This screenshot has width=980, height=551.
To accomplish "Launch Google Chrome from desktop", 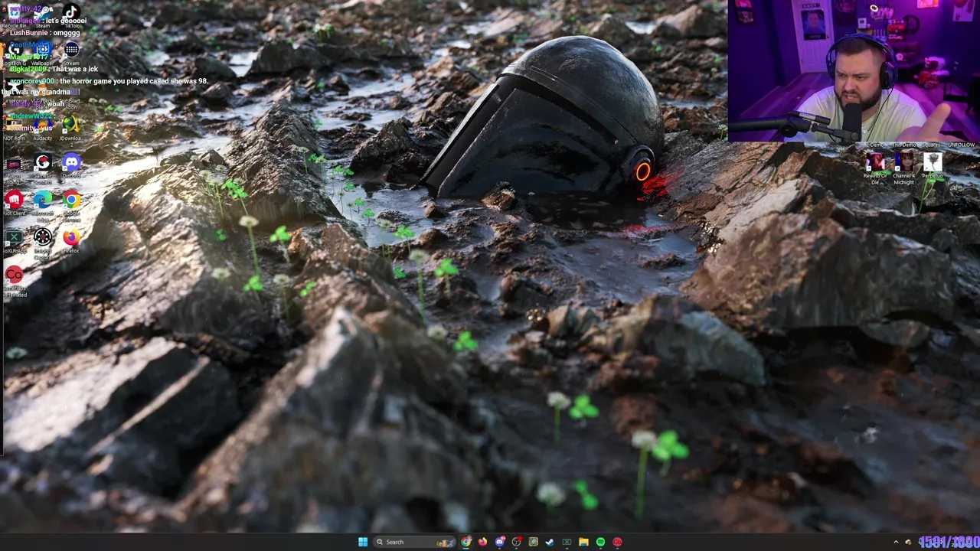I will point(71,204).
